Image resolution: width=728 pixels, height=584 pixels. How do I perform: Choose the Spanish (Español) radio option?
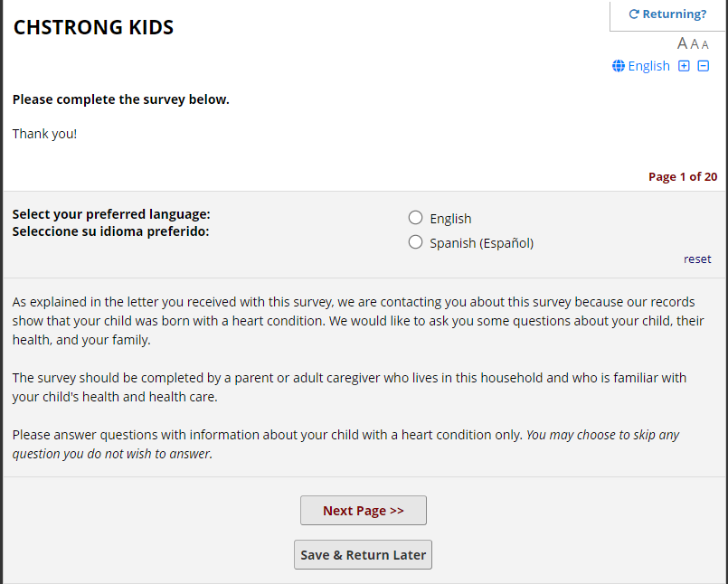[416, 242]
